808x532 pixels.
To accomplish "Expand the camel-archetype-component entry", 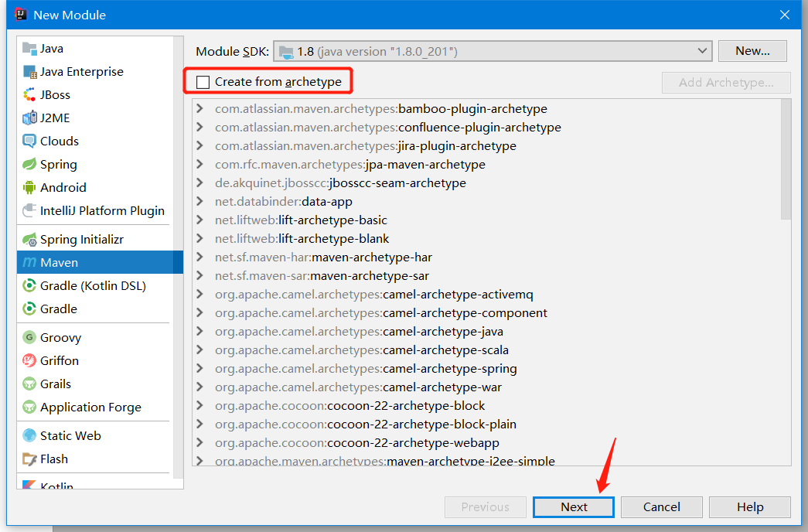I will tap(200, 313).
